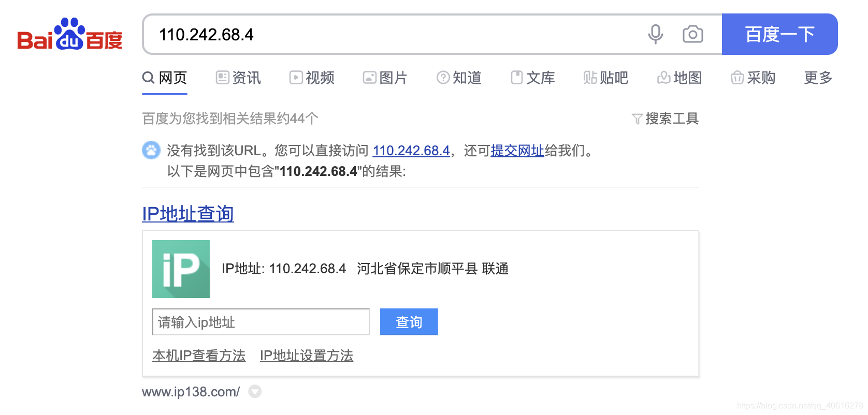868x415 pixels.
Task: Open the 提交网址 link
Action: pos(517,151)
